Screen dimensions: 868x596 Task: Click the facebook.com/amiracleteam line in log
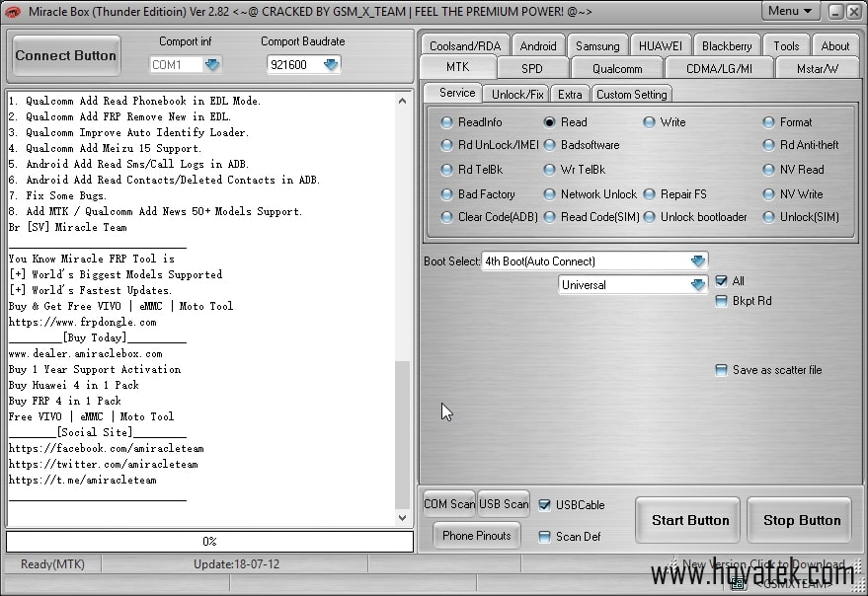107,448
